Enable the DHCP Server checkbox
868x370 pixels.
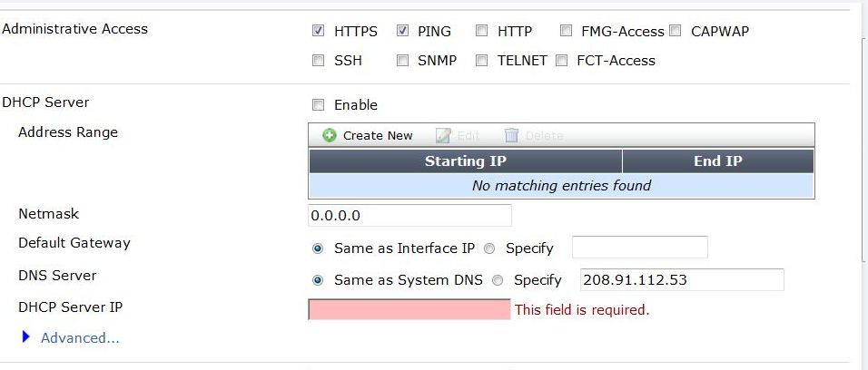[x=318, y=104]
